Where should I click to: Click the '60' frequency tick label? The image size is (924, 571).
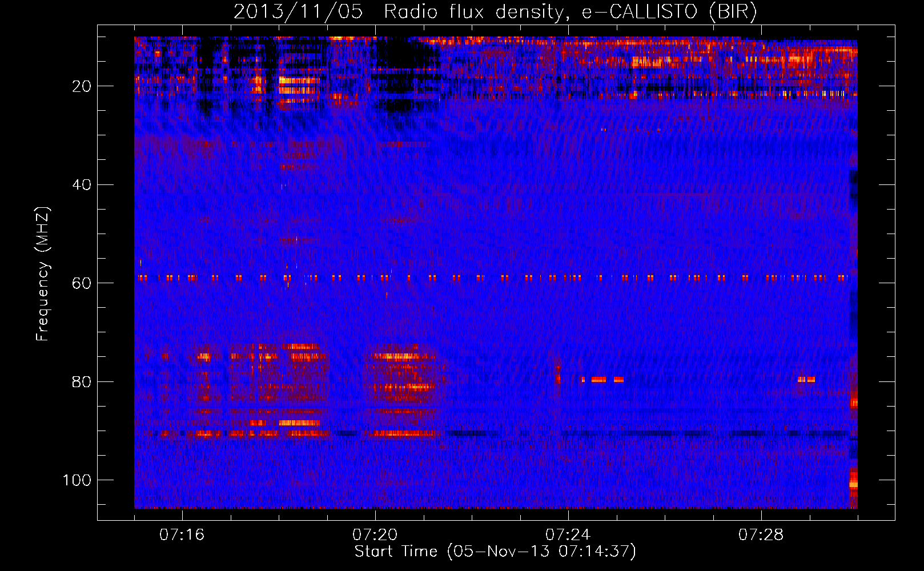(82, 283)
